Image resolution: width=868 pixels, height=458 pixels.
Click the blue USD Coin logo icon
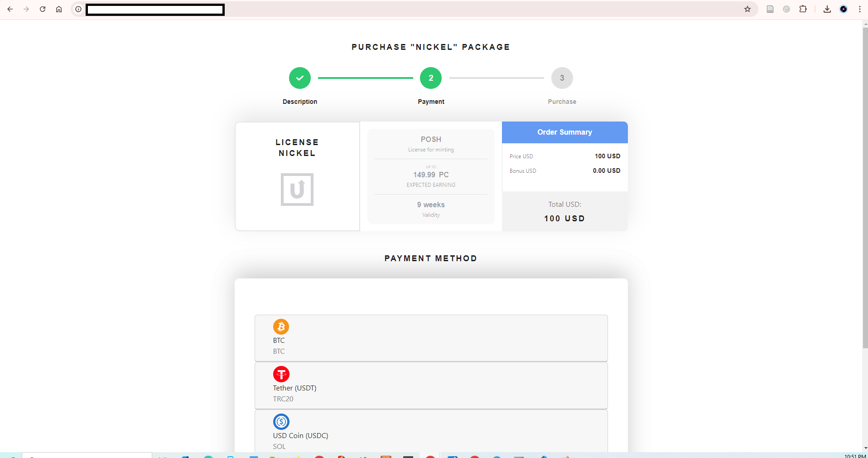pyautogui.click(x=281, y=422)
